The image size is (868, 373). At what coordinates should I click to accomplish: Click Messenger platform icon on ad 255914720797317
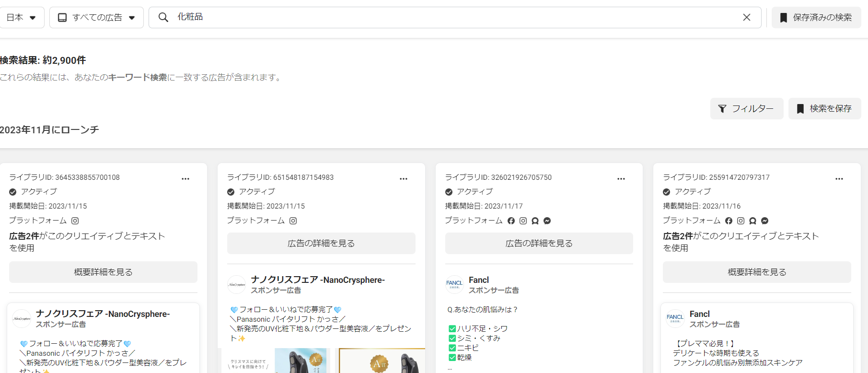click(x=764, y=221)
